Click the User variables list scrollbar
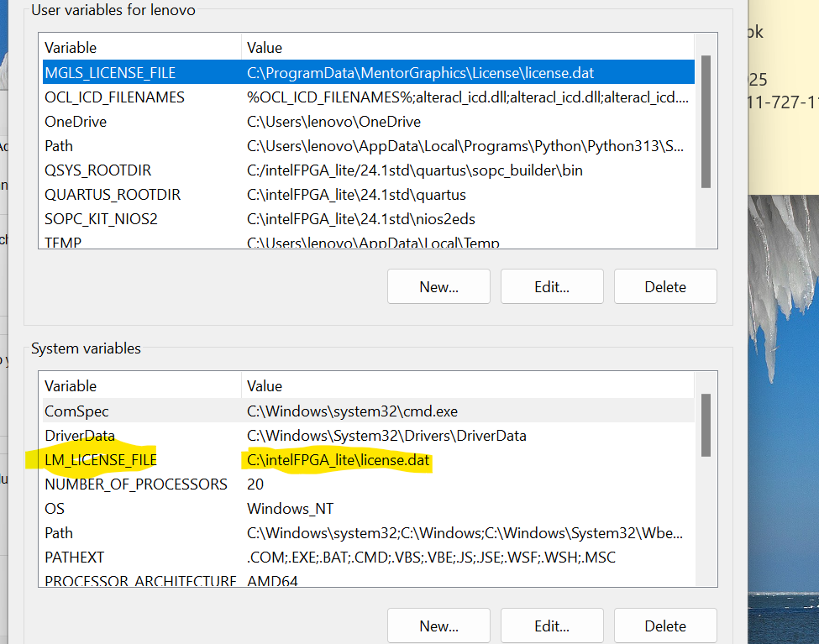The width and height of the screenshot is (819, 644). tap(706, 122)
